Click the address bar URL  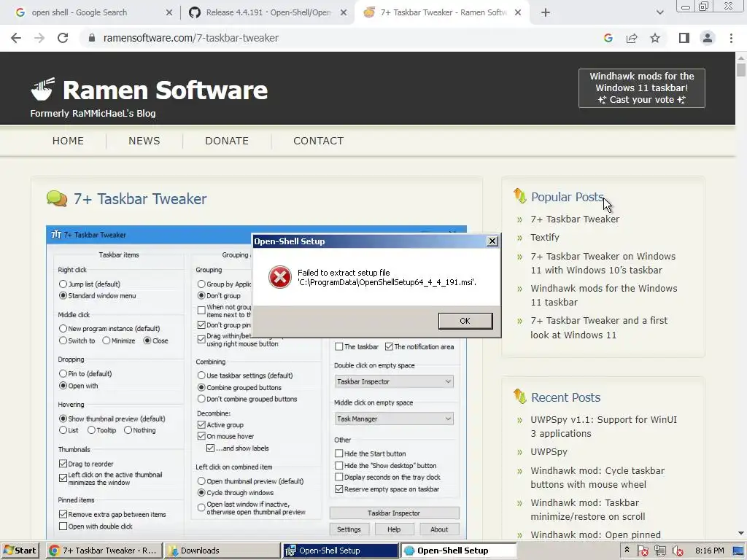(190, 38)
